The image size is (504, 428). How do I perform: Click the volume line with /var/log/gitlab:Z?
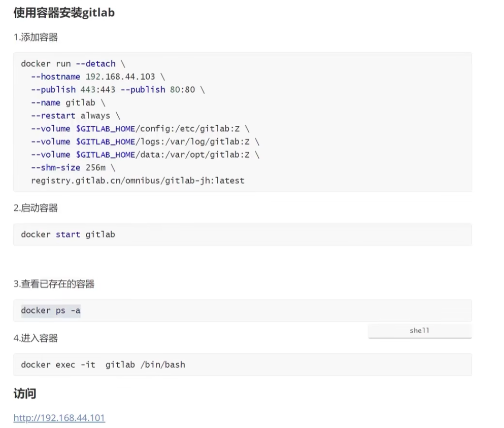tap(145, 141)
